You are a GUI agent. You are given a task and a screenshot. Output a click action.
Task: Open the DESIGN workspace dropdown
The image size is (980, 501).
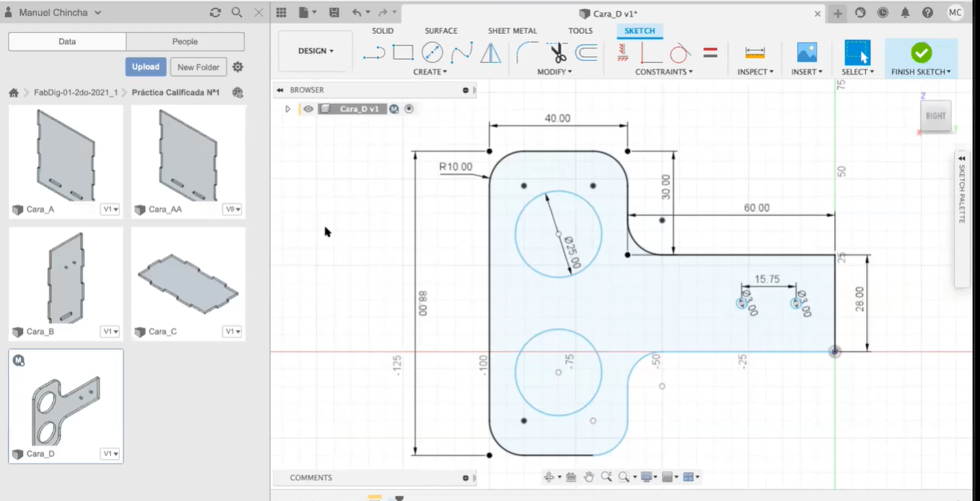pyautogui.click(x=315, y=51)
